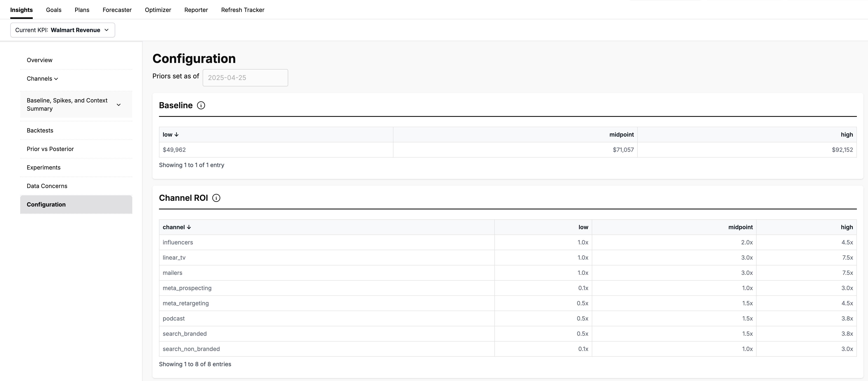Screen dimensions: 868x381
Task: Select Overview in the sidebar
Action: click(40, 60)
